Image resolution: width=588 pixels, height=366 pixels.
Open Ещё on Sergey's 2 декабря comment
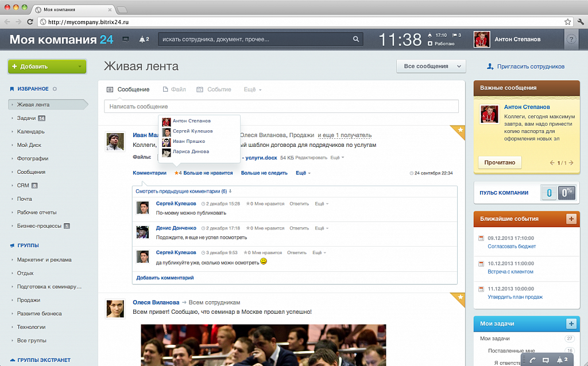coord(322,204)
